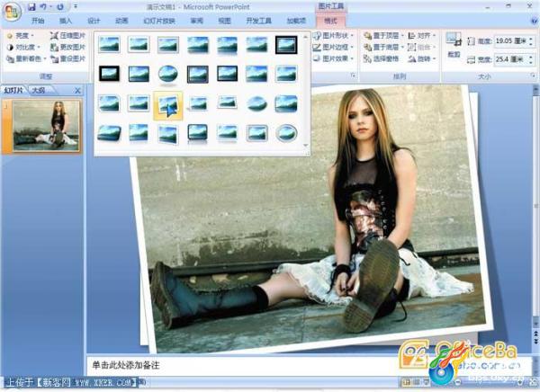Viewport: 540px width, 392px height.
Task: Click 重设图片 reset picture
Action: [x=67, y=58]
